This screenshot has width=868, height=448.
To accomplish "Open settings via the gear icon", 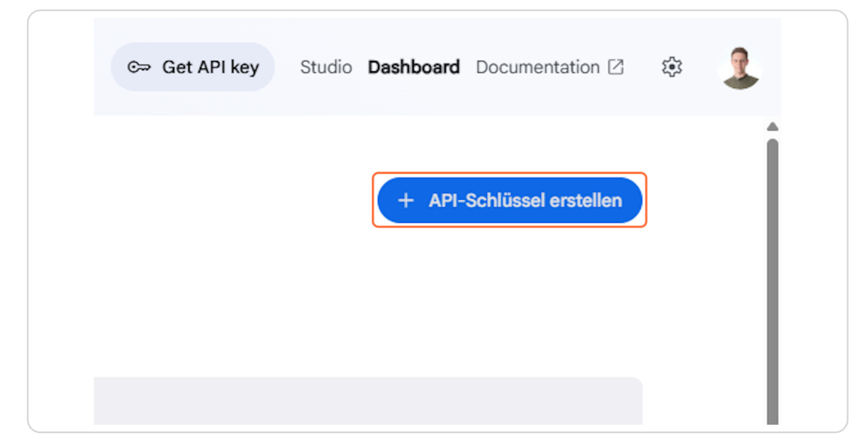I will click(671, 67).
